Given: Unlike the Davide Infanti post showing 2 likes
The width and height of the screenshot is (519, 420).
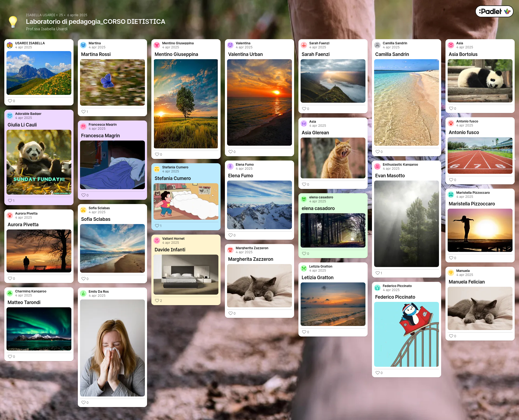Looking at the screenshot, I should (x=157, y=300).
